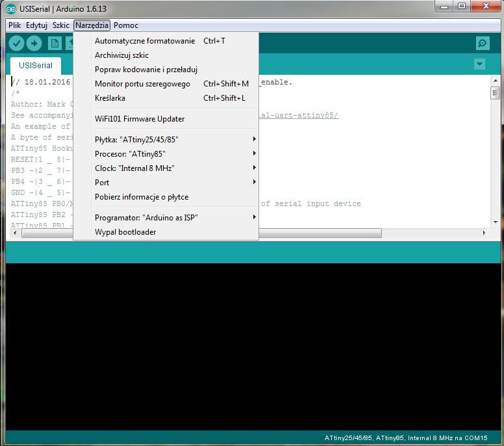Select Popraw kodowanie i przeładuj
This screenshot has width=504, height=446.
[x=166, y=70]
